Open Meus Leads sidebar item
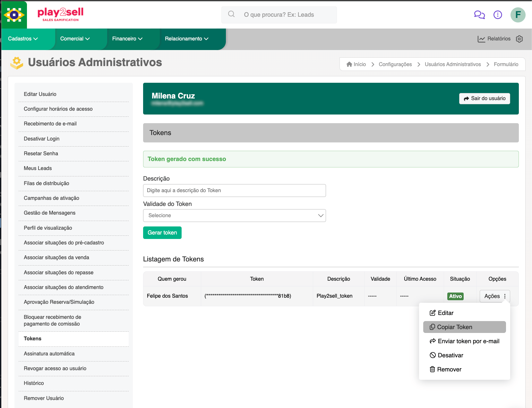Image resolution: width=532 pixels, height=408 pixels. pos(73,168)
